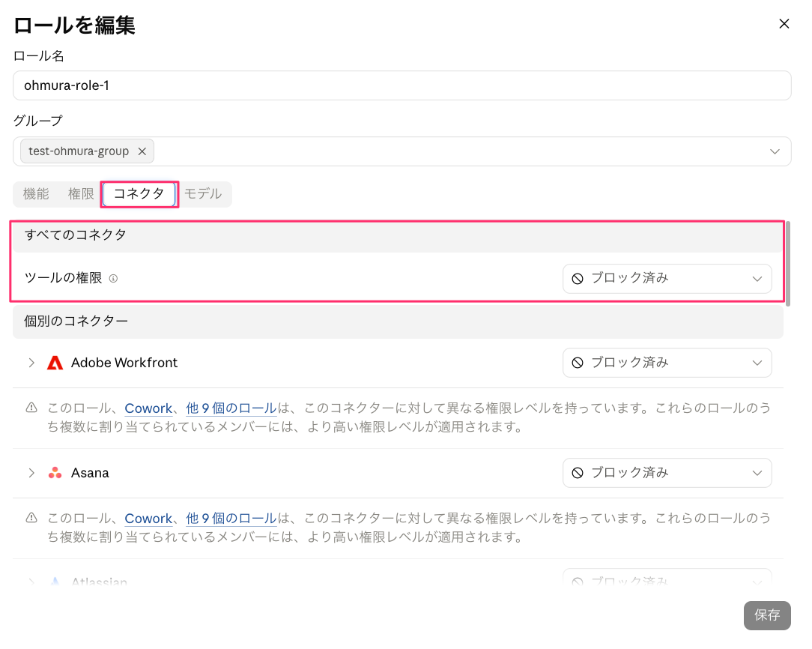Click the Asana connector name
812x649 pixels.
(x=90, y=473)
